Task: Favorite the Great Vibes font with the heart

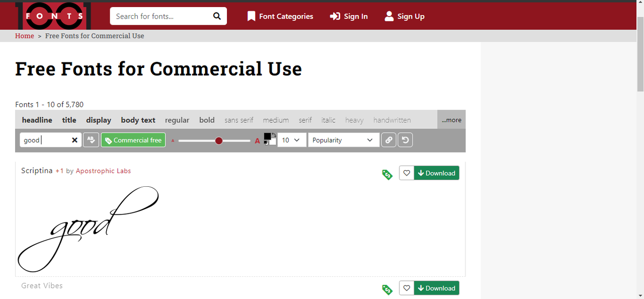Action: (x=407, y=288)
